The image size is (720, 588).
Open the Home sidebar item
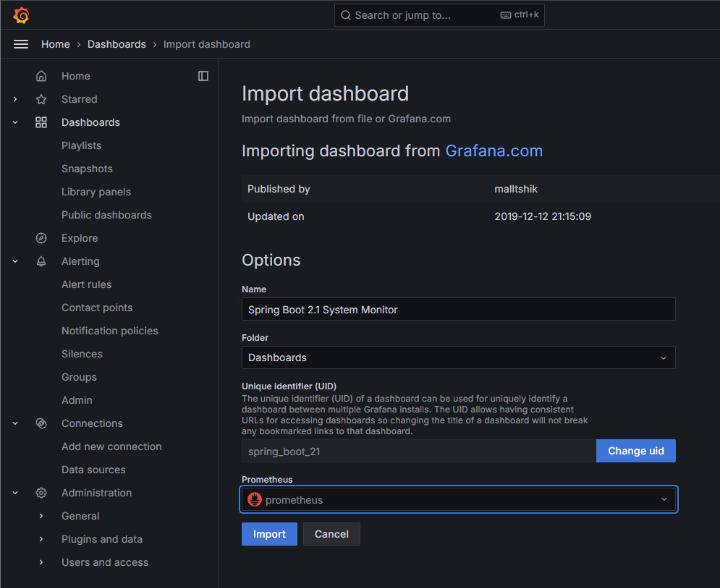[76, 76]
